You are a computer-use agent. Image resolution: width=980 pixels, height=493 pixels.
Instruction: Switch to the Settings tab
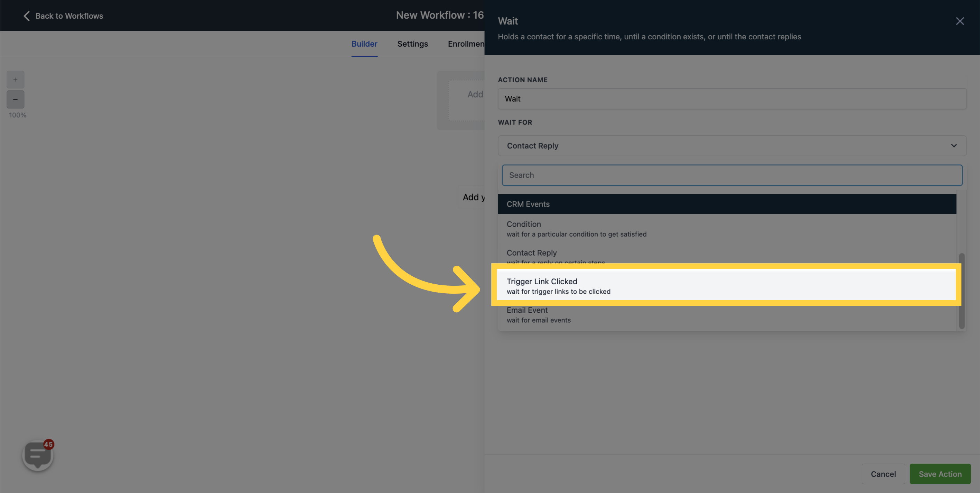[413, 44]
